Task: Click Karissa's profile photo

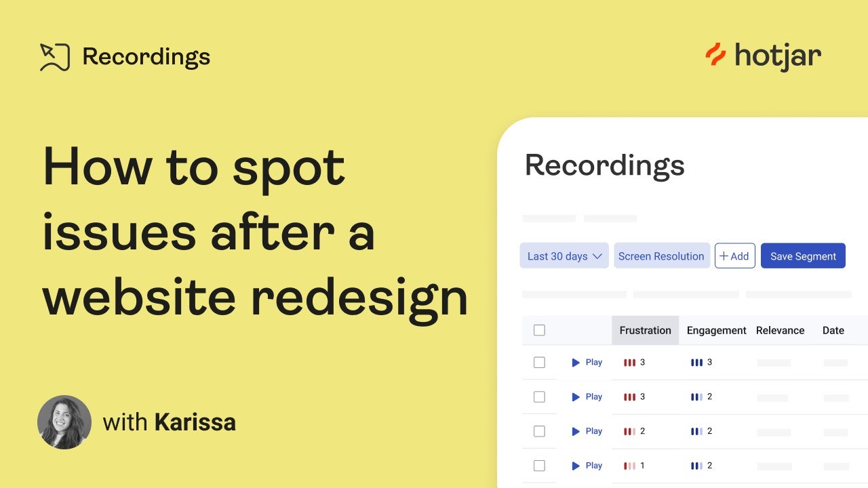Action: point(64,422)
